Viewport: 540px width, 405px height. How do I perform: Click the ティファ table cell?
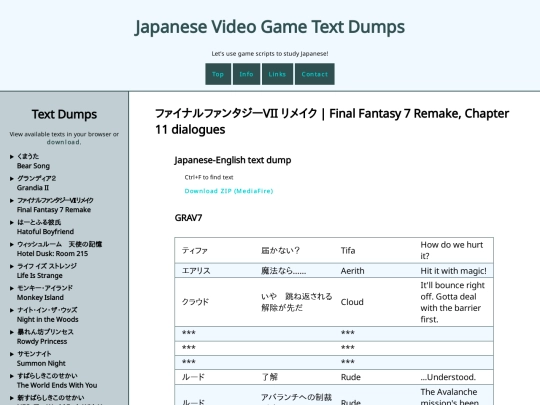(x=215, y=250)
